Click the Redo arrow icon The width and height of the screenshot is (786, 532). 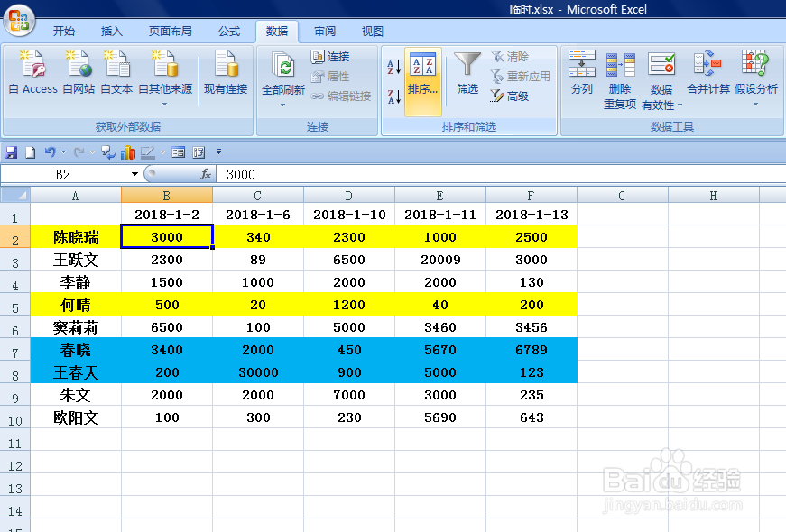(79, 152)
